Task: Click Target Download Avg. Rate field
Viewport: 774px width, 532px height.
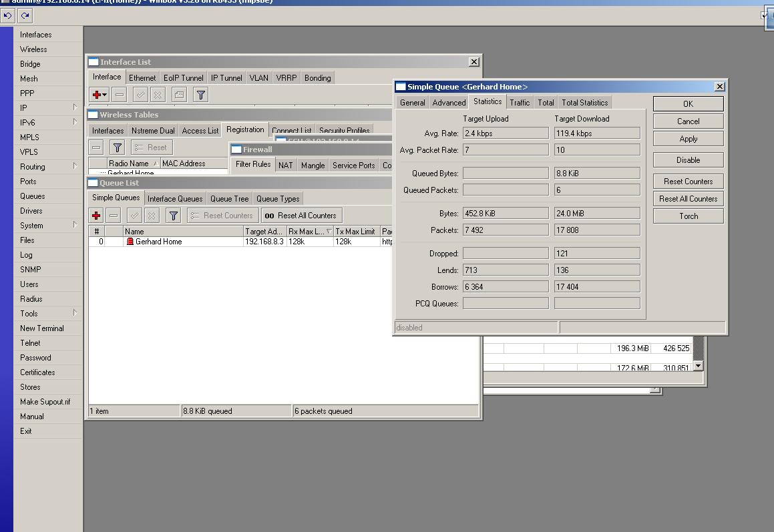Action: pyautogui.click(x=597, y=134)
